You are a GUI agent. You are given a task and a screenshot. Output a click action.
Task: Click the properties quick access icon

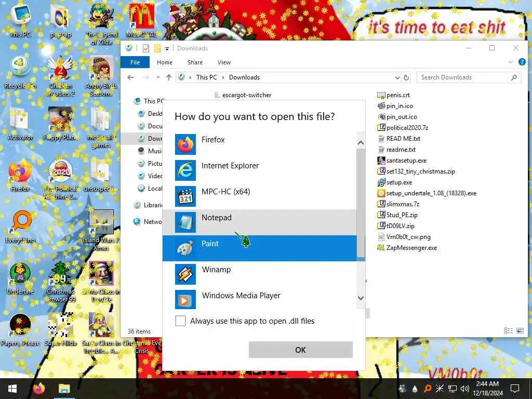point(146,48)
